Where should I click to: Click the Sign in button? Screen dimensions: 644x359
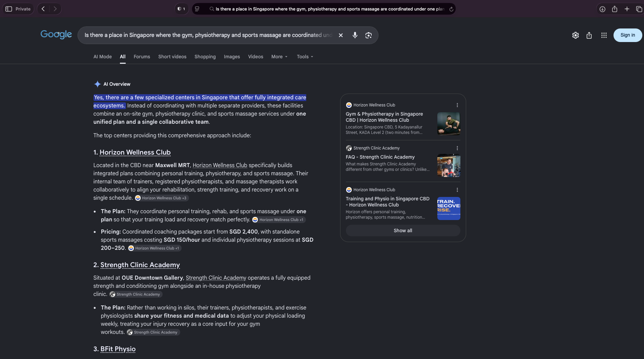627,35
